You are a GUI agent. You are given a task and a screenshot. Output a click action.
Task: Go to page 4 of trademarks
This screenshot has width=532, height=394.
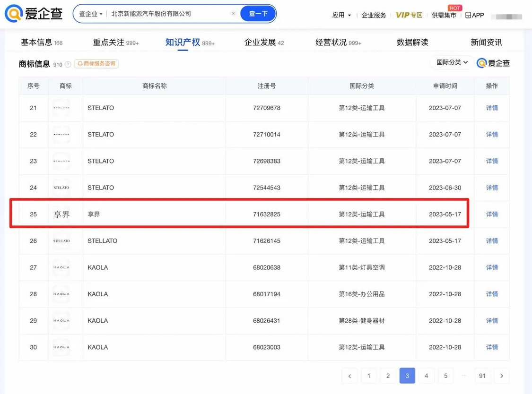pos(427,376)
